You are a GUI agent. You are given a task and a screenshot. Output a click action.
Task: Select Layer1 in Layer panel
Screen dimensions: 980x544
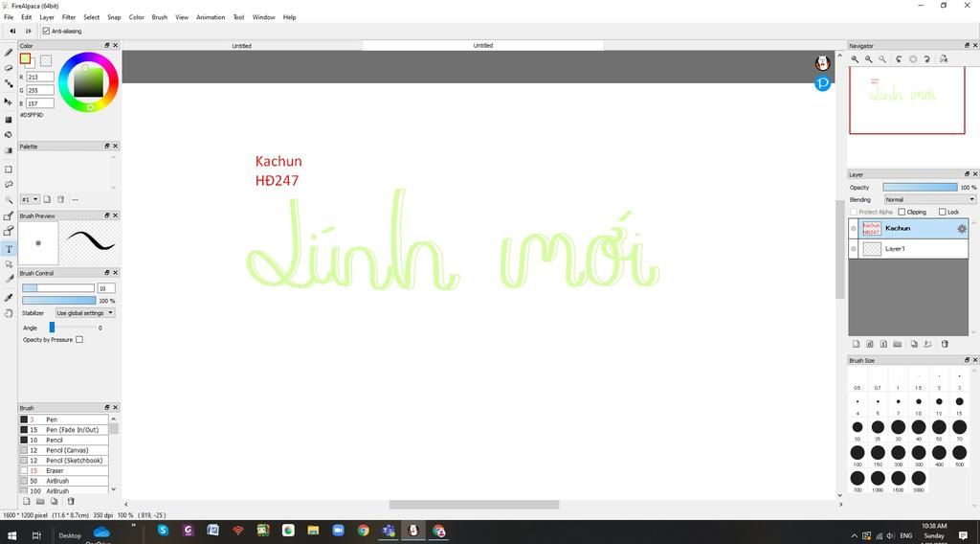tap(908, 249)
